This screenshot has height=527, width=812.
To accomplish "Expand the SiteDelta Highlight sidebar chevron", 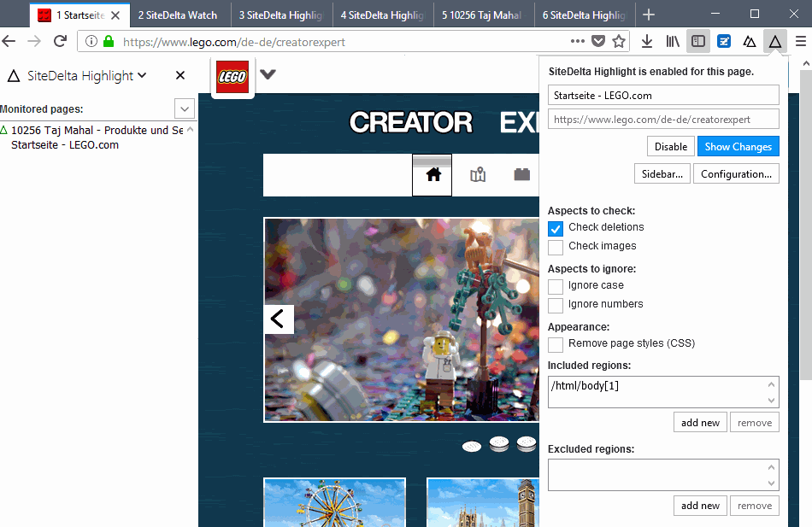I will click(x=142, y=75).
